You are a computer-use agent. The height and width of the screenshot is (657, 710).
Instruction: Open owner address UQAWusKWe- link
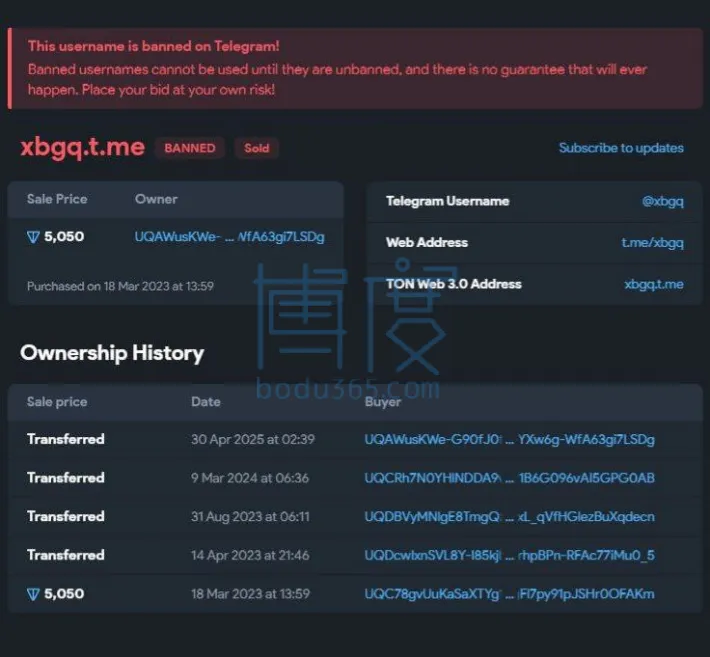click(x=229, y=237)
